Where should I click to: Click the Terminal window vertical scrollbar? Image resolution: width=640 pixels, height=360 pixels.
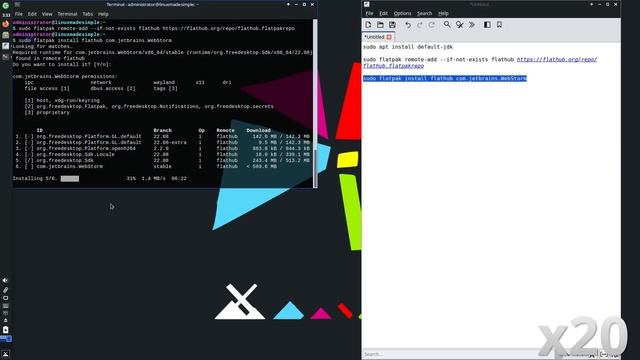click(x=315, y=103)
